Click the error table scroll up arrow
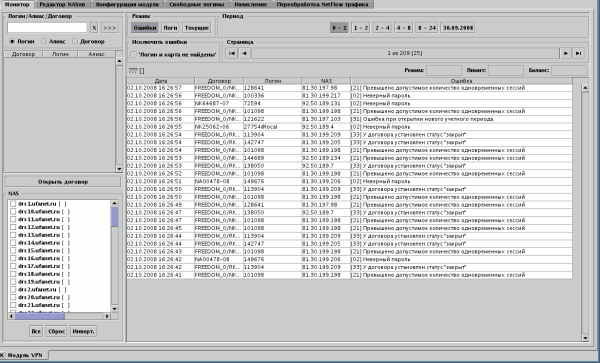600x363 pixels. 585,88
